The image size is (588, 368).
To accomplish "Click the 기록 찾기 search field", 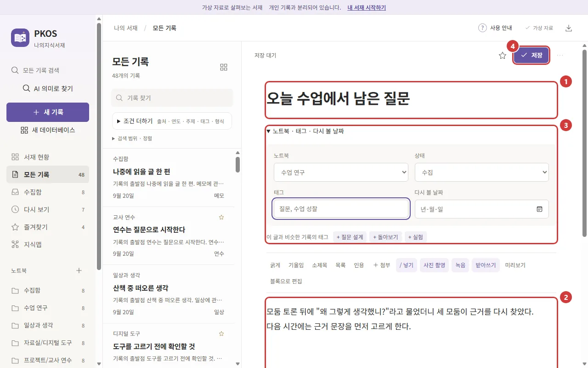I will [172, 98].
